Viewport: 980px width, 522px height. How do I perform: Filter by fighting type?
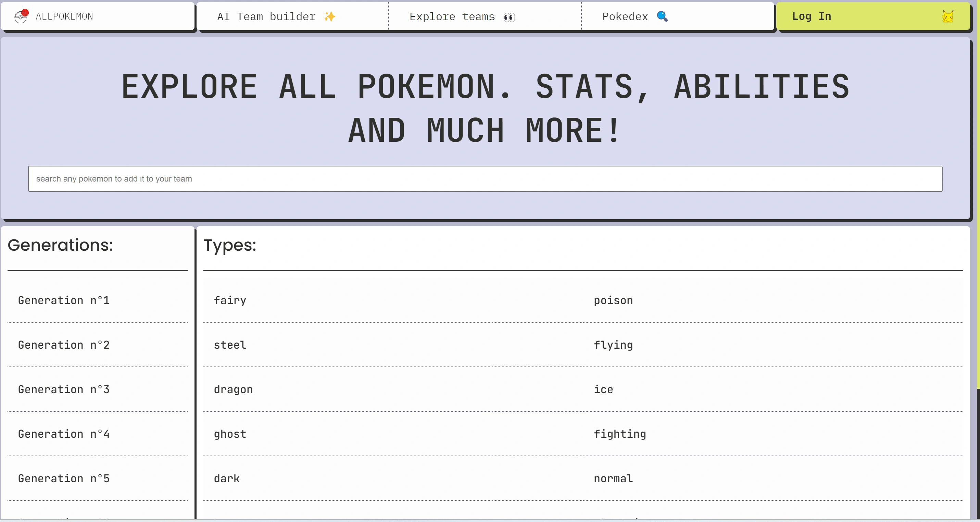[773, 434]
